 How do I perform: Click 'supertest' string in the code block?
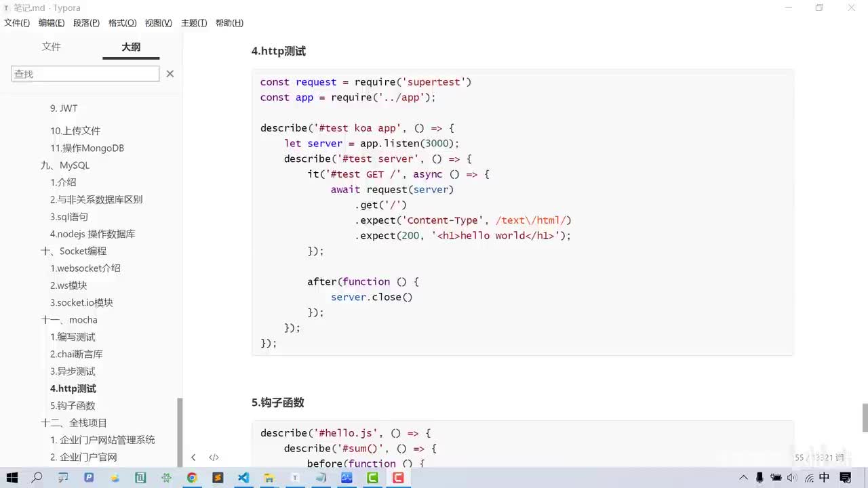434,82
